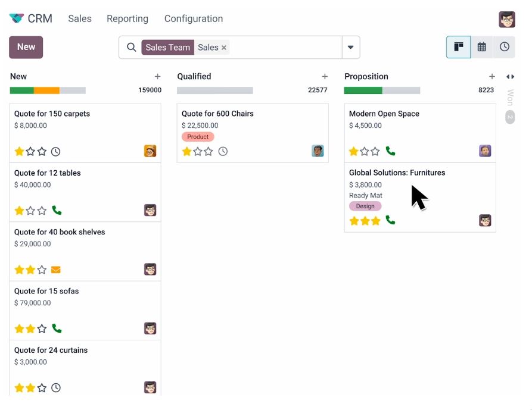532x410 pixels.
Task: Click phone icon on Quote for 12 tables
Action: point(57,211)
